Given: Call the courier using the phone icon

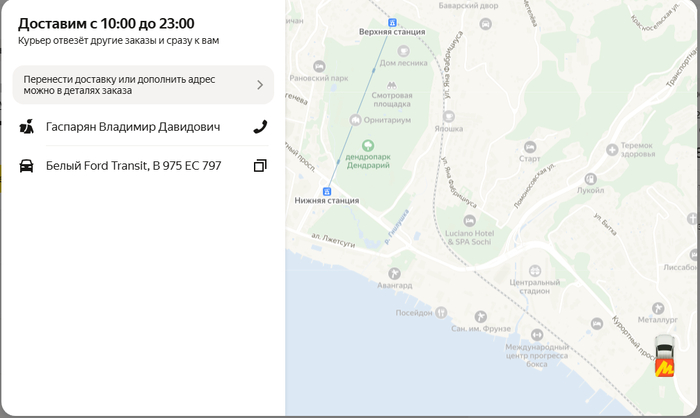Looking at the screenshot, I should point(260,127).
